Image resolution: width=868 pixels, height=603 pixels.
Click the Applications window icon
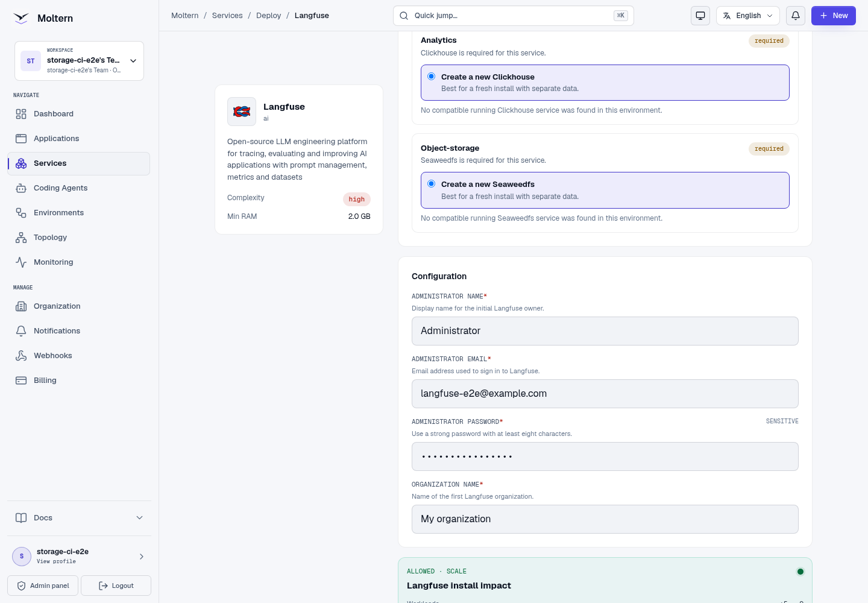[21, 139]
